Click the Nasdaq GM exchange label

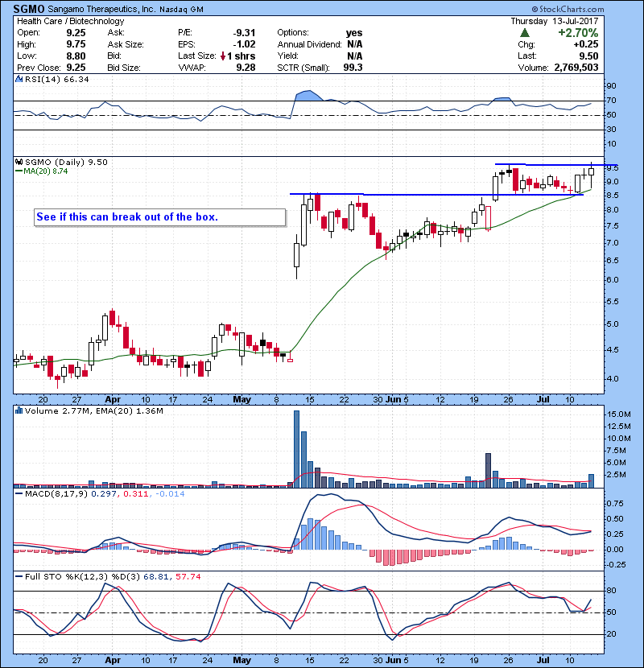coord(181,9)
